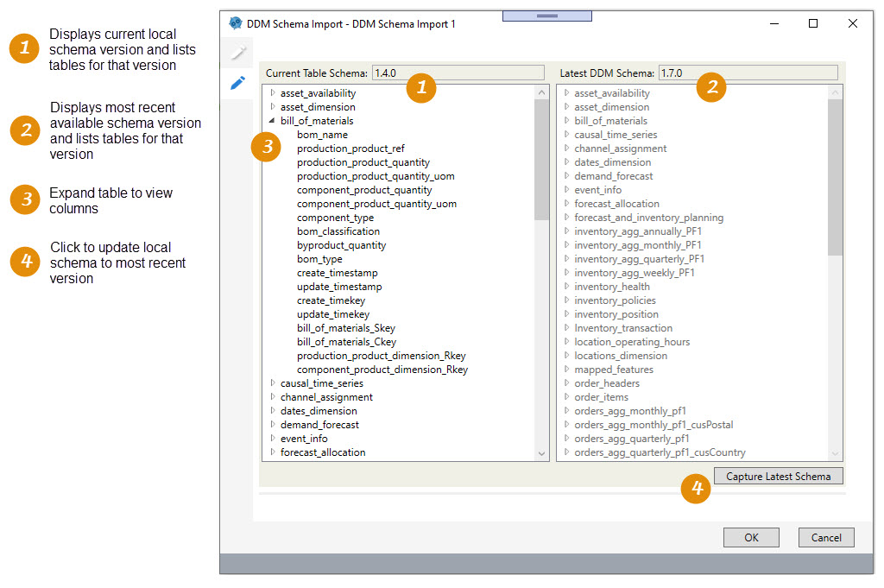Click the Latest DDM Schema version field
The height and width of the screenshot is (588, 884).
click(748, 73)
